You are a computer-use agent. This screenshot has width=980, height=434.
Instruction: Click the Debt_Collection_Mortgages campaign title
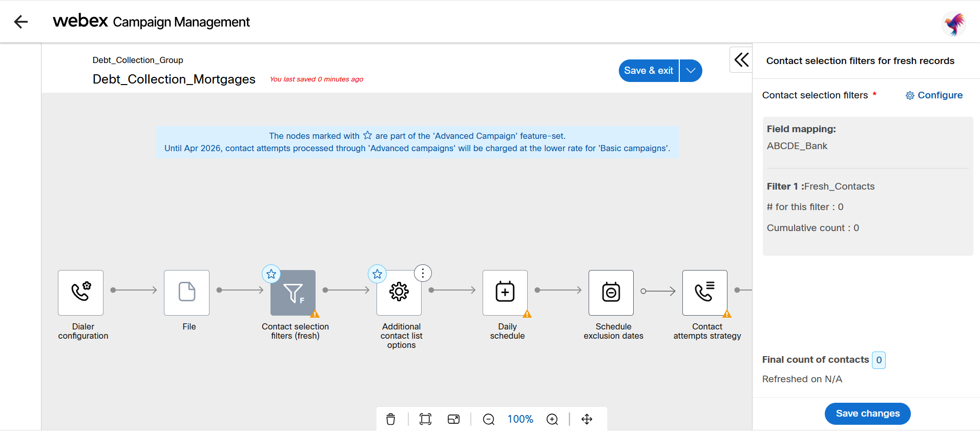(x=174, y=79)
